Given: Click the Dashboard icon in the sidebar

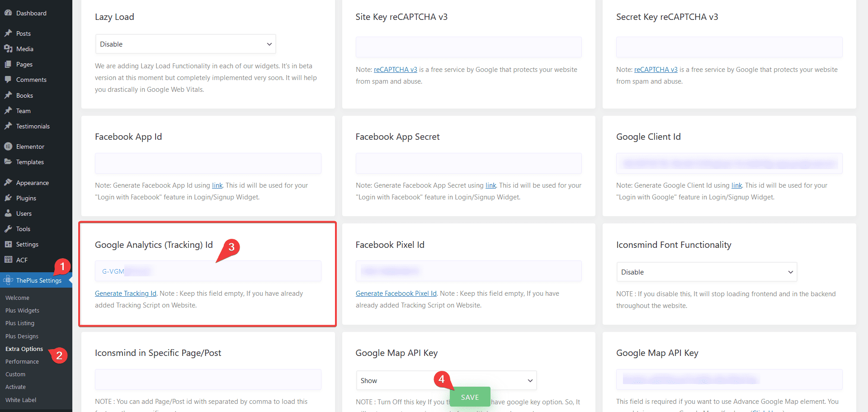Looking at the screenshot, I should [8, 13].
